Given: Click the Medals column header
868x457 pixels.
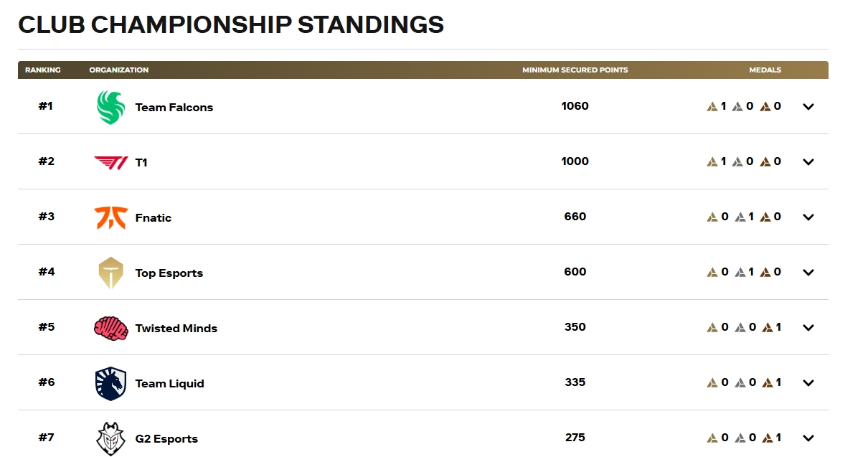Looking at the screenshot, I should 765,70.
